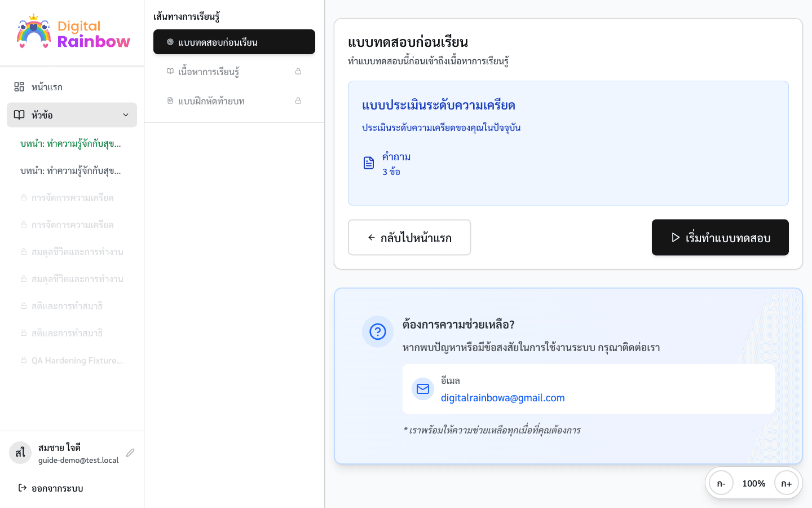The height and width of the screenshot is (508, 812).
Task: Click the document icon of แบบฝึกหัดท้ายบท
Action: pyautogui.click(x=170, y=100)
